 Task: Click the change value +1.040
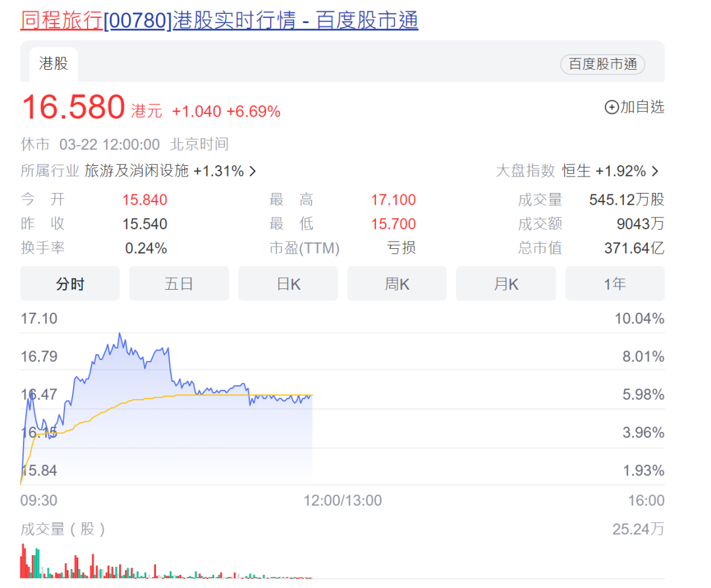pyautogui.click(x=197, y=111)
